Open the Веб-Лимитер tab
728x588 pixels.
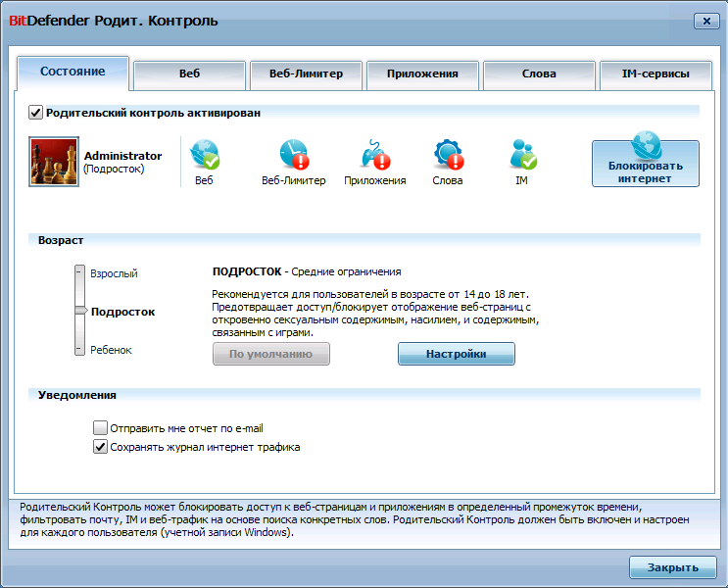coord(306,74)
